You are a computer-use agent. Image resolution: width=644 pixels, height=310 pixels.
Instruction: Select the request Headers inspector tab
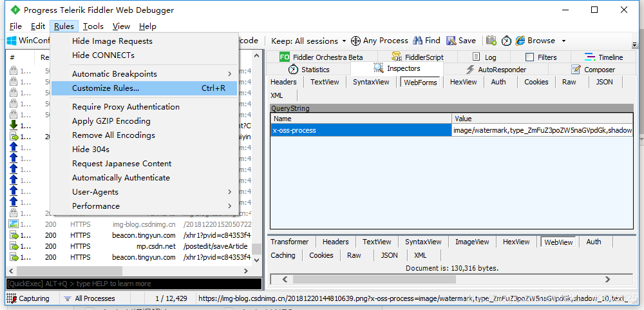[x=283, y=82]
